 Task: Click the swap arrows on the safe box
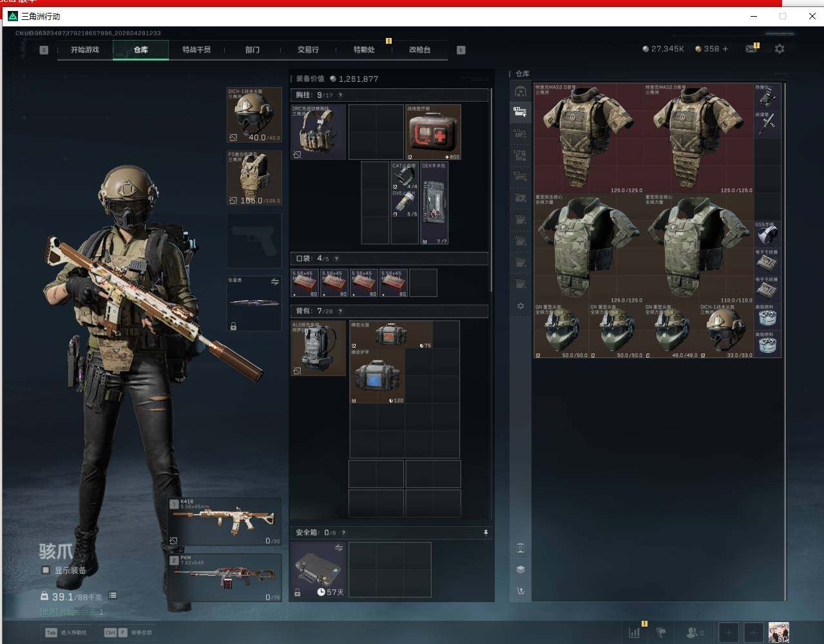[339, 548]
